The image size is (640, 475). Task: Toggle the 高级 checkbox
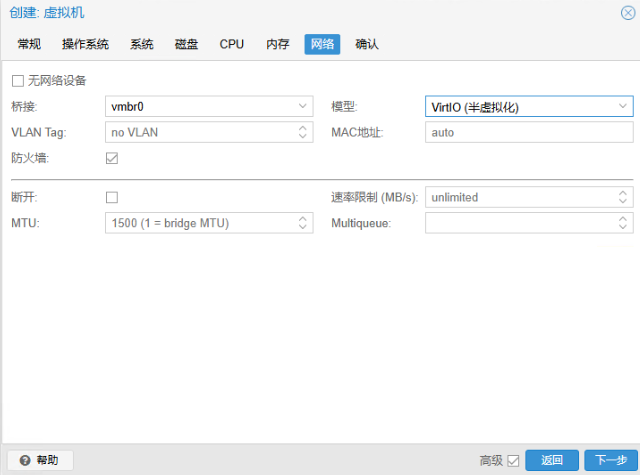(x=513, y=461)
